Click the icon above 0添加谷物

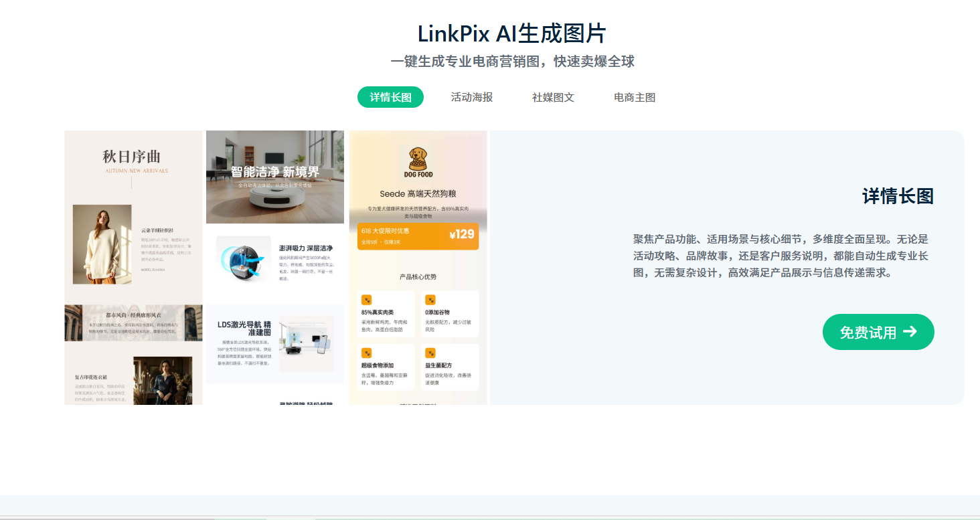(x=430, y=300)
